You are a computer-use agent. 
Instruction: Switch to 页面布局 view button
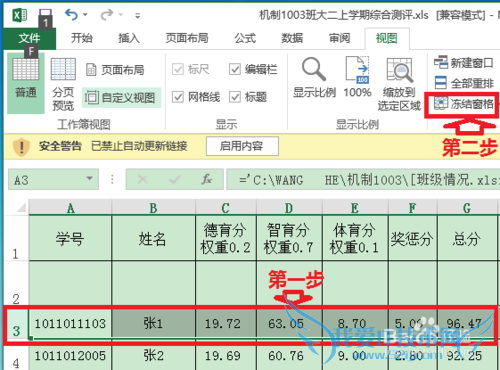tap(115, 70)
